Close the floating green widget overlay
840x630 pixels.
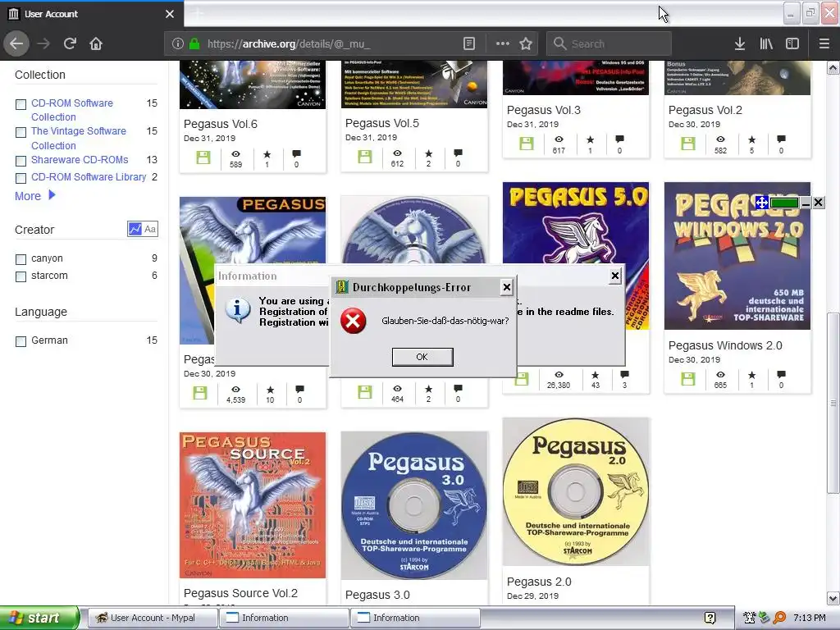[818, 203]
